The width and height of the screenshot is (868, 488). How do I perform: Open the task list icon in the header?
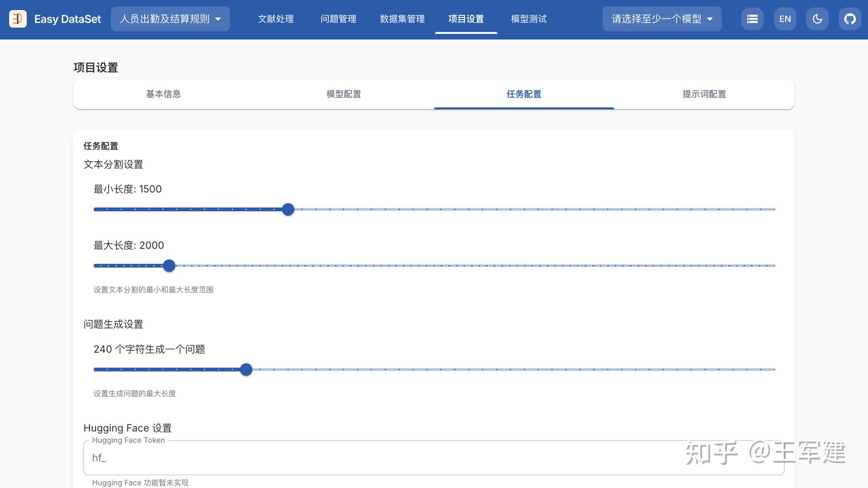pyautogui.click(x=752, y=19)
